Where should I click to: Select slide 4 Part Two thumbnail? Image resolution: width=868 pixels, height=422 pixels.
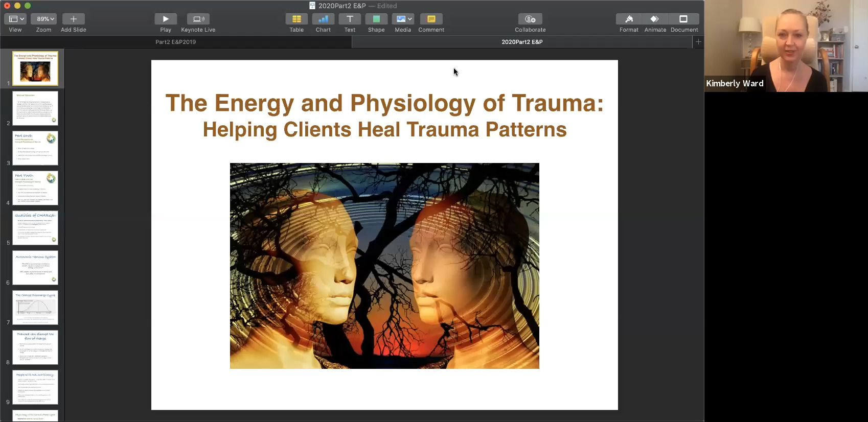point(35,188)
